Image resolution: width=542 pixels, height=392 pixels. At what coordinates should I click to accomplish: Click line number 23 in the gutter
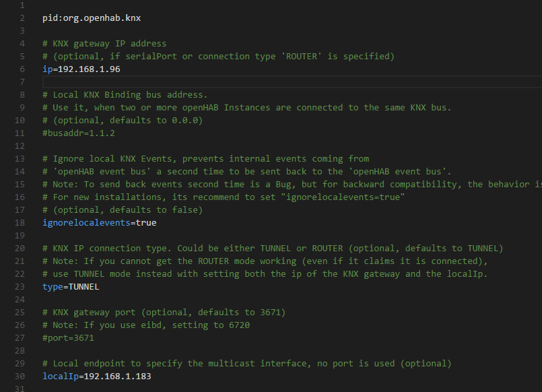click(x=20, y=287)
